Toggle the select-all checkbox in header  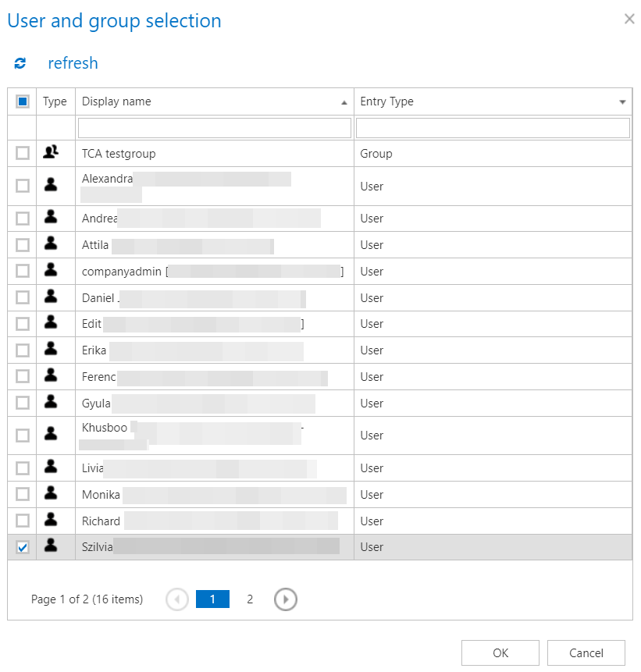point(23,101)
